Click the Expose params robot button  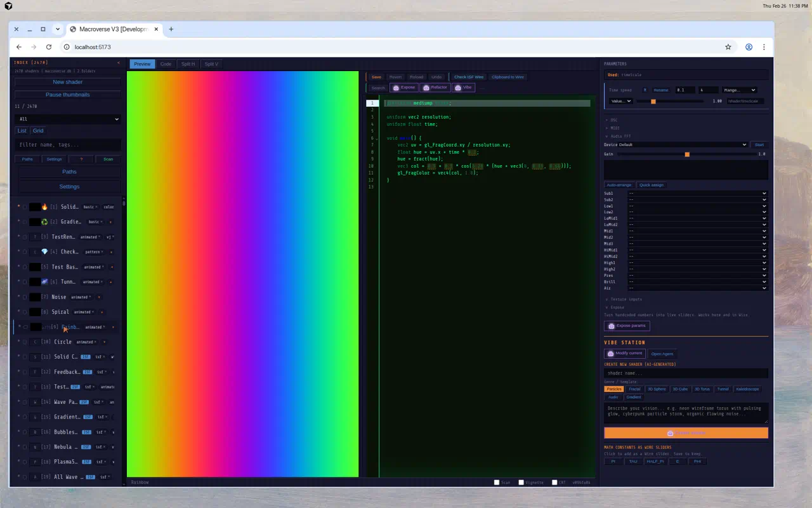(627, 326)
